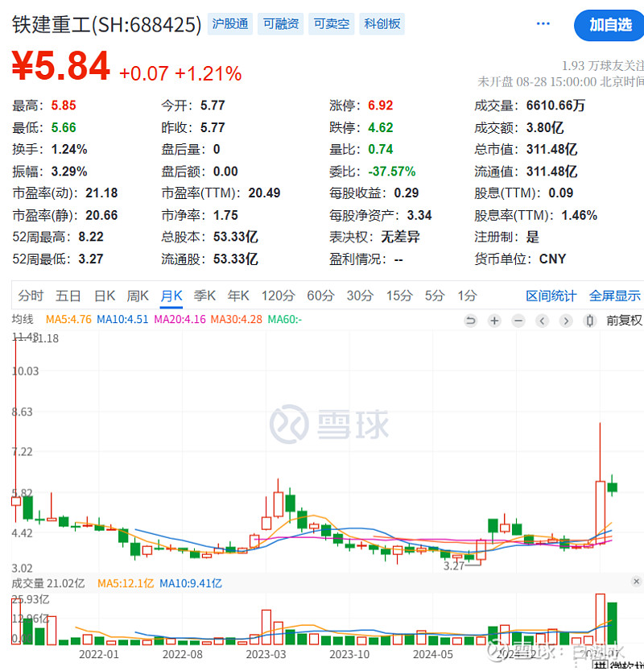Close the volume panel with X icon
This screenshot has height=671, width=644.
click(636, 581)
